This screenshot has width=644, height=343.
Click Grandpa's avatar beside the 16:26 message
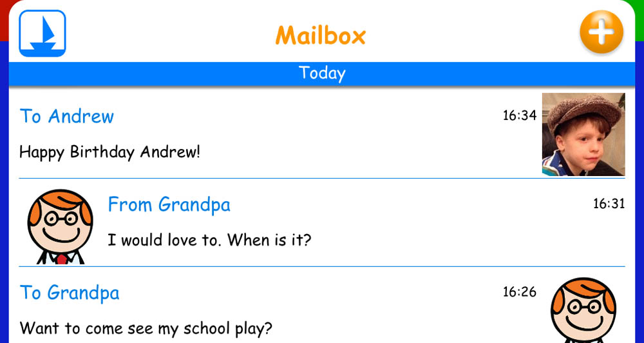(583, 310)
